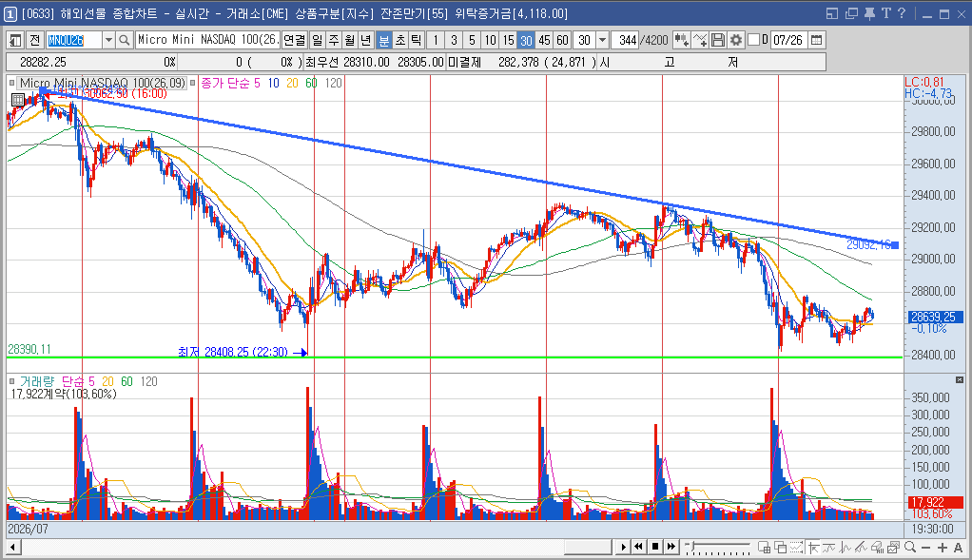Image resolution: width=972 pixels, height=560 pixels.
Task: Select the 60-minute interval button
Action: point(562,40)
